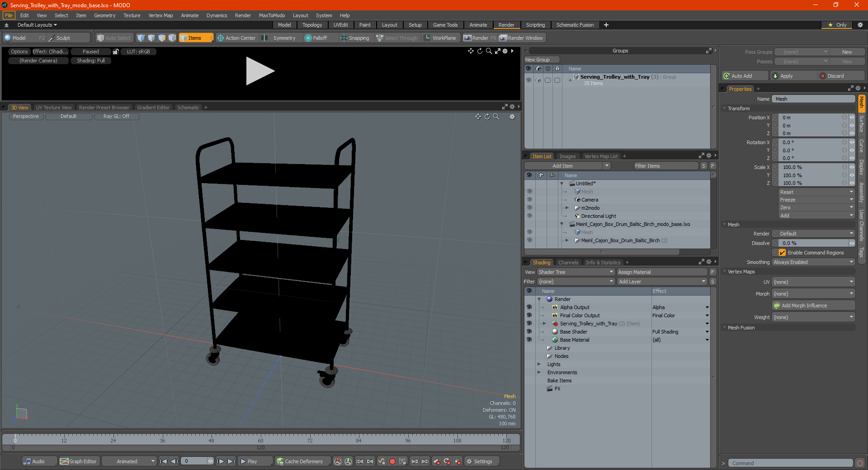Open the Action Center tool
This screenshot has width=868, height=470.
coord(236,38)
